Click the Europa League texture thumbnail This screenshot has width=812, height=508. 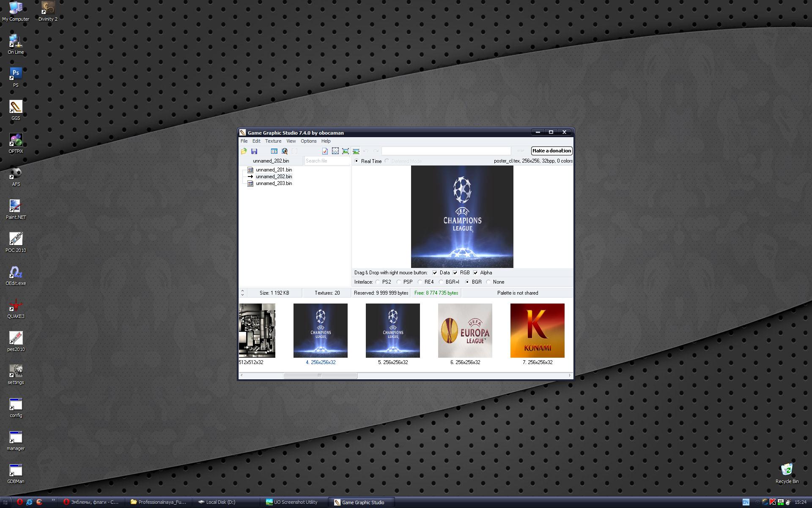tap(465, 331)
